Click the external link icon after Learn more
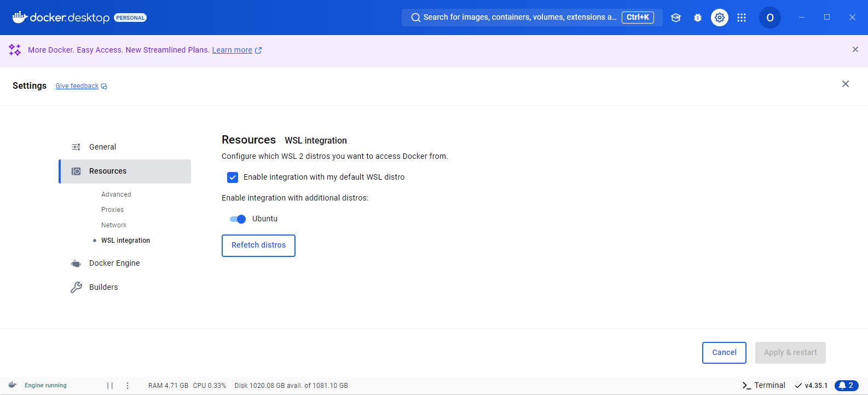The width and height of the screenshot is (868, 395). coord(258,50)
